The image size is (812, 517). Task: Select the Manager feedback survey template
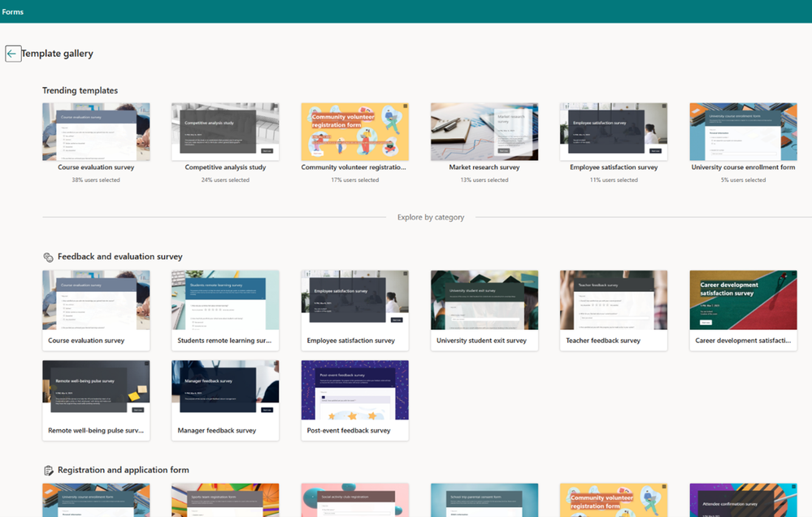(x=225, y=401)
